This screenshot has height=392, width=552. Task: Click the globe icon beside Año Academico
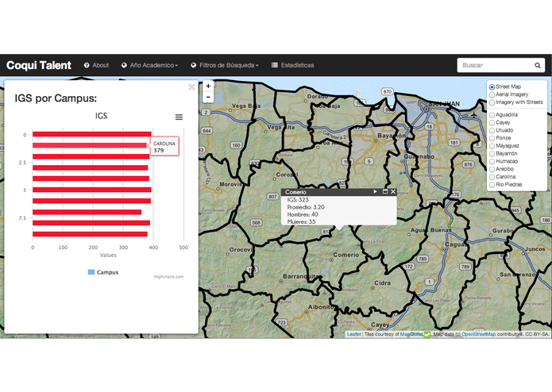point(124,65)
